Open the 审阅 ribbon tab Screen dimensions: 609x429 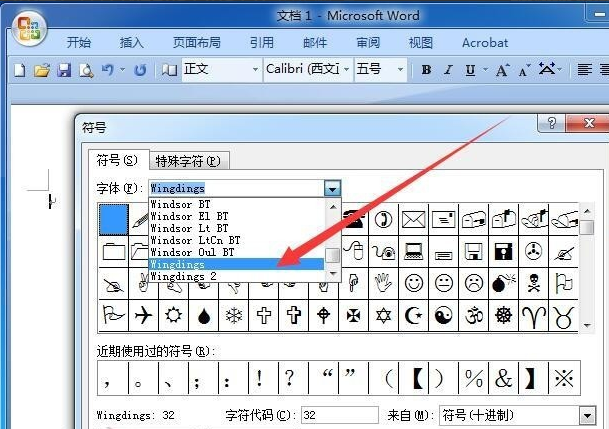pyautogui.click(x=368, y=42)
